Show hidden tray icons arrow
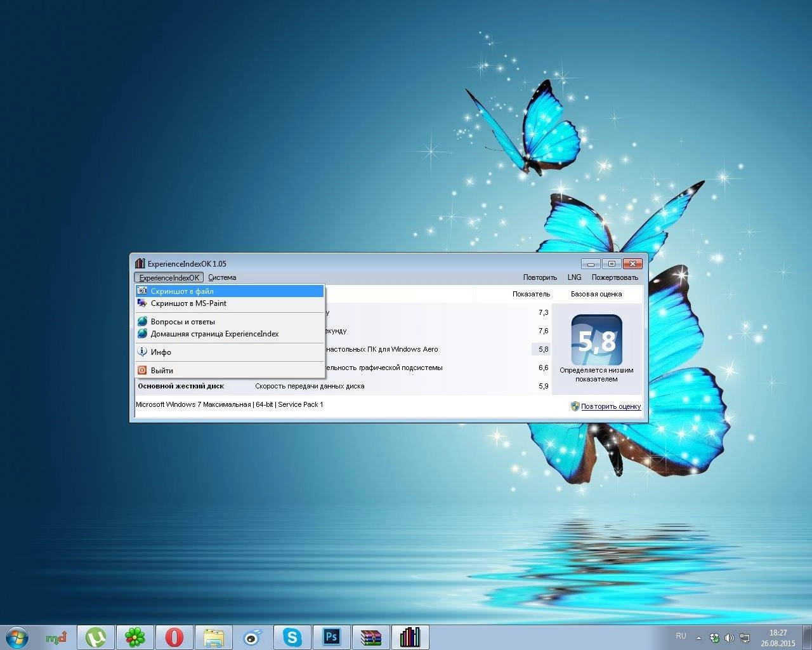Viewport: 812px width, 650px height. tap(698, 638)
